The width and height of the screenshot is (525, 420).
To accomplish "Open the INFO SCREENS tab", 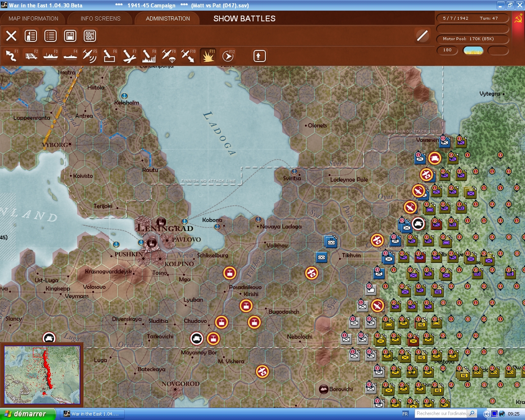I will (100, 18).
